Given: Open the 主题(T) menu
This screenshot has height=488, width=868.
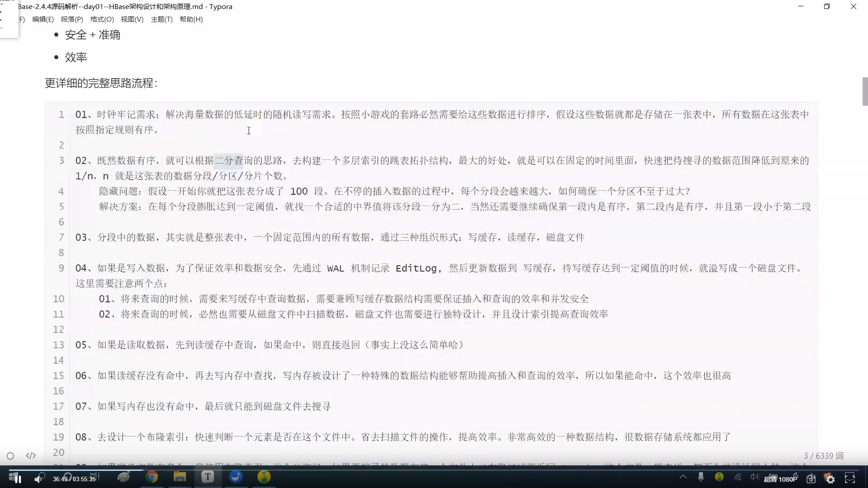Looking at the screenshot, I should coord(161,19).
